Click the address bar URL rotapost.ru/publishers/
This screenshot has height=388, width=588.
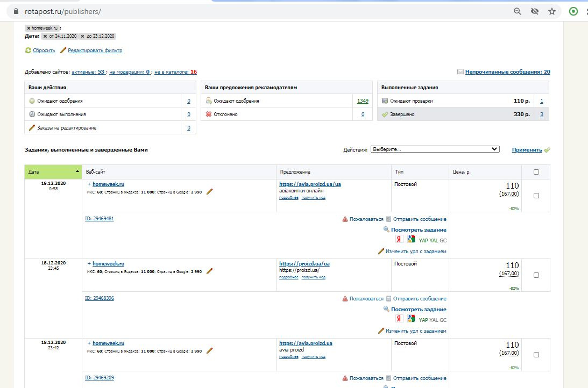[63, 11]
